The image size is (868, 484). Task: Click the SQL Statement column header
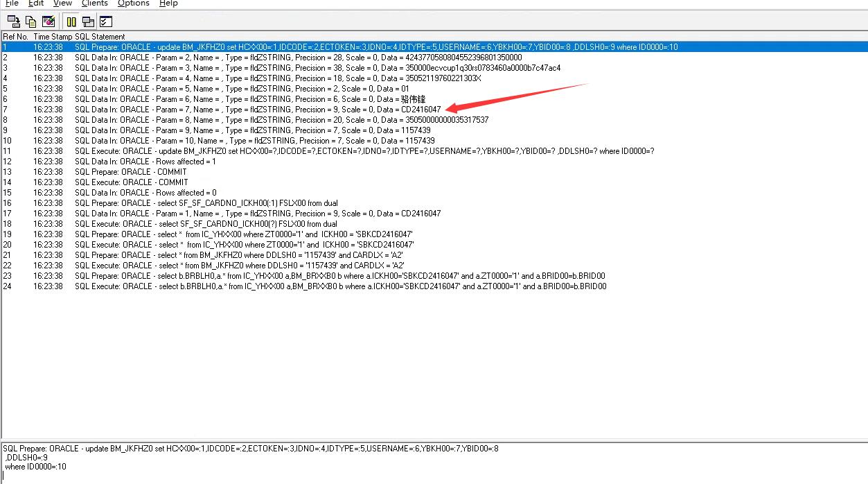[x=100, y=36]
